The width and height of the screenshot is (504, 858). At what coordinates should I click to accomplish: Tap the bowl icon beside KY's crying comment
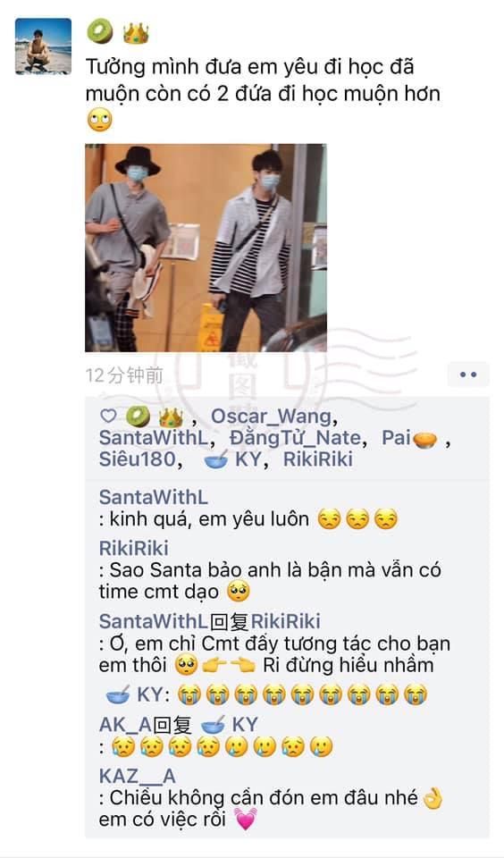[118, 695]
